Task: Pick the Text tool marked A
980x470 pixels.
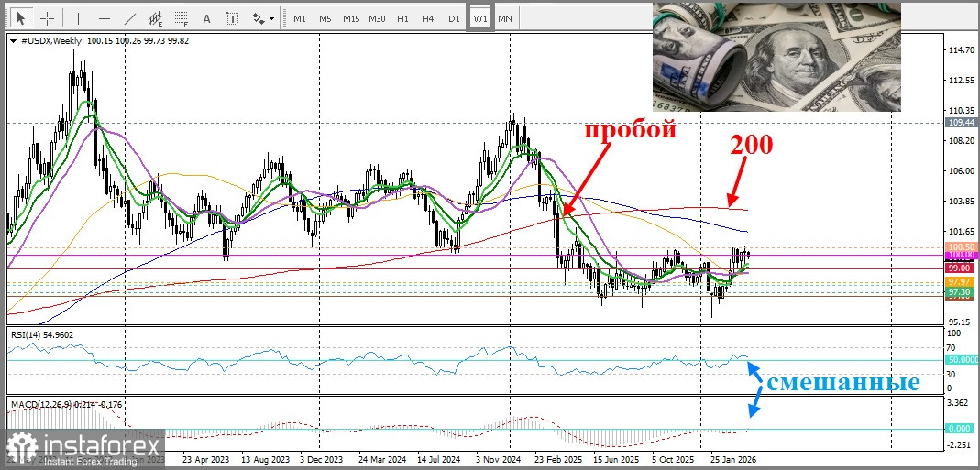Action: point(207,18)
